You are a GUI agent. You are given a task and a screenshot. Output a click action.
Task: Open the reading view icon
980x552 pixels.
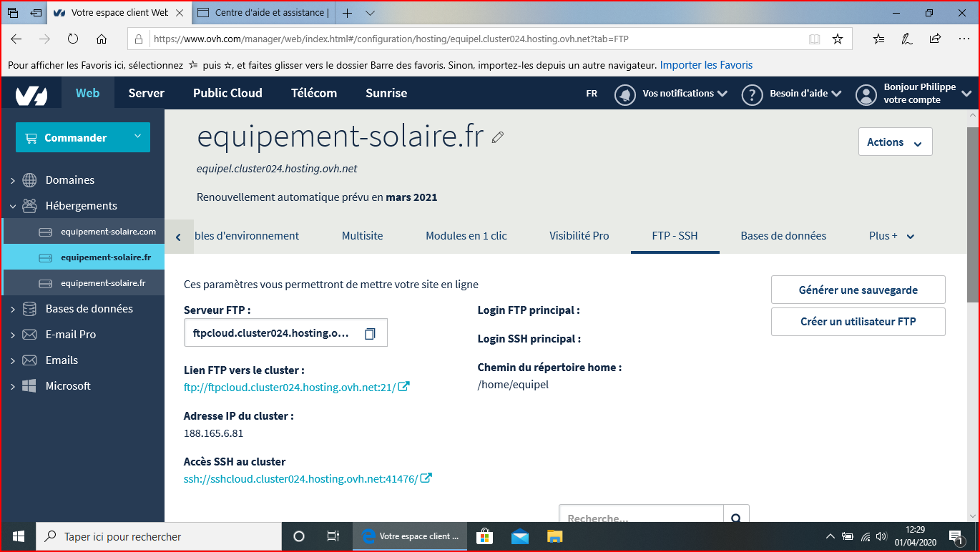coord(814,39)
